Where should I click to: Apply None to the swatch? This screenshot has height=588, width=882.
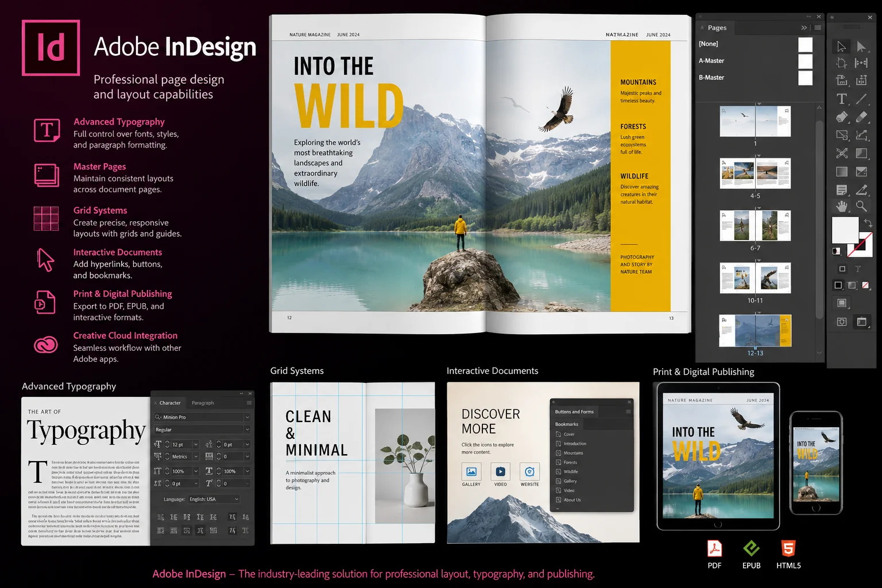point(865,285)
